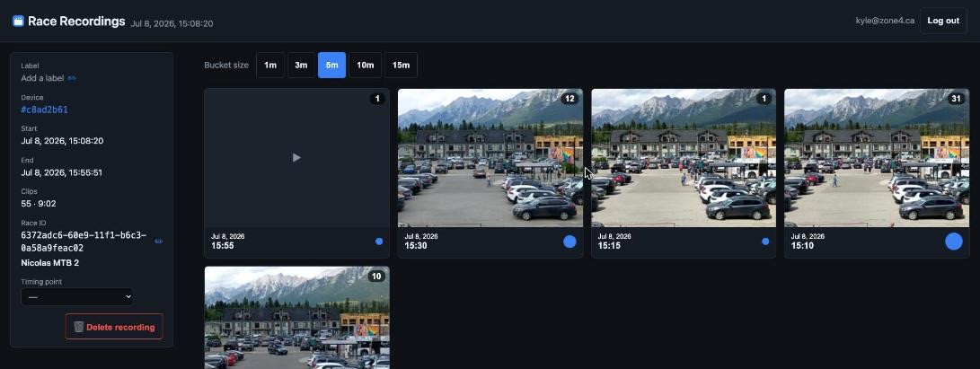Click the blue dot on the 15:55 card
Viewport: 980px width, 369px height.
tap(379, 241)
